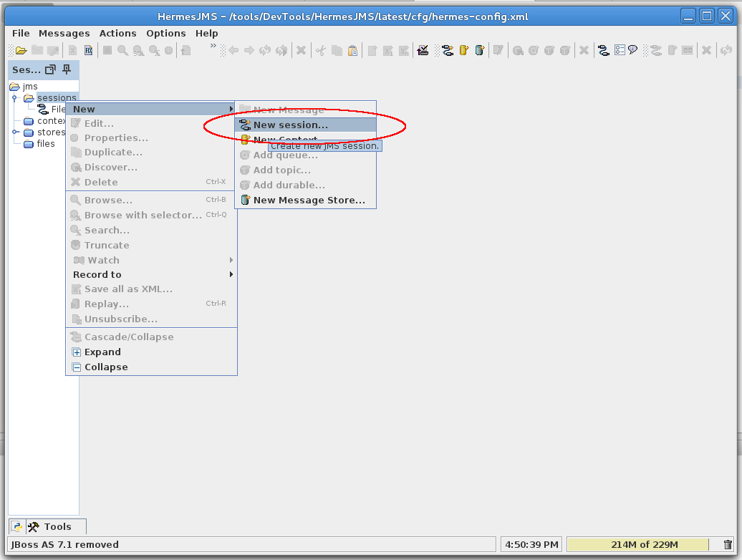The width and height of the screenshot is (742, 560).
Task: Click the SQL selector browse toolbar icon
Action: tap(138, 50)
